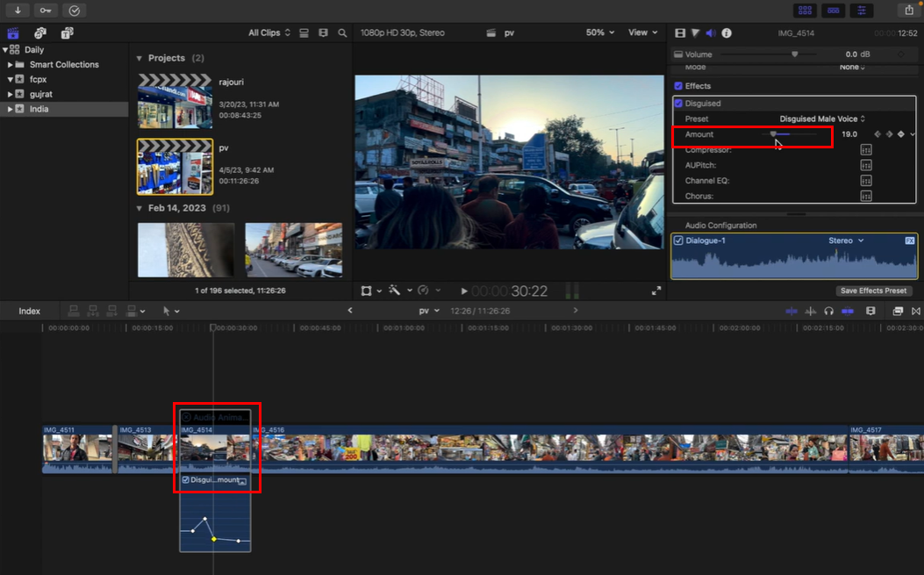Uncheck the Dialogue-1 audio component
Image resolution: width=924 pixels, height=575 pixels.
point(678,241)
